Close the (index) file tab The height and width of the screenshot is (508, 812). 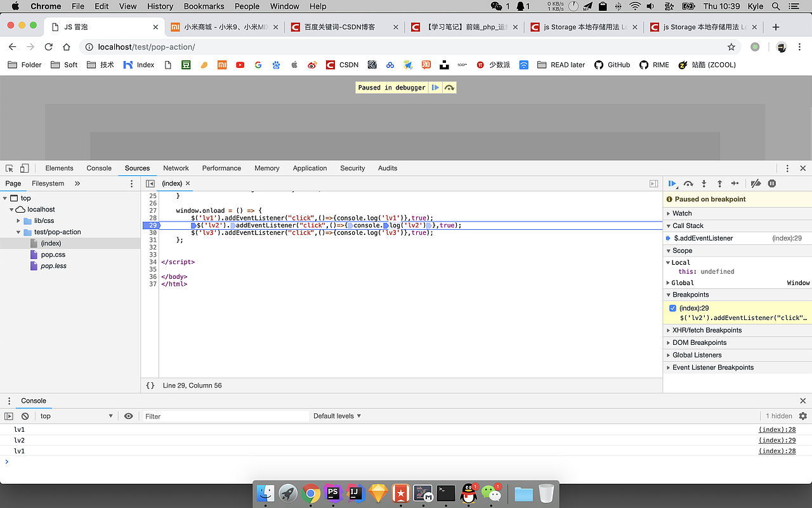(188, 184)
